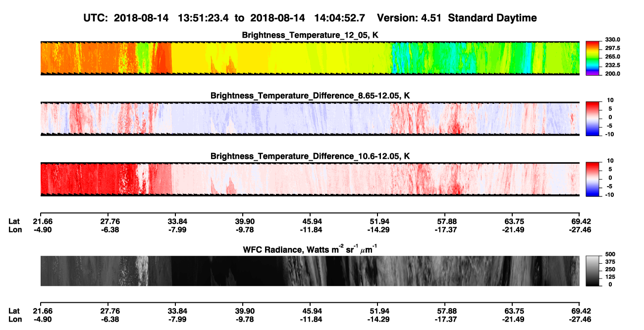The height and width of the screenshot is (330, 644).
Task: Click the 12.05 brightness temperature image strip
Action: point(310,58)
